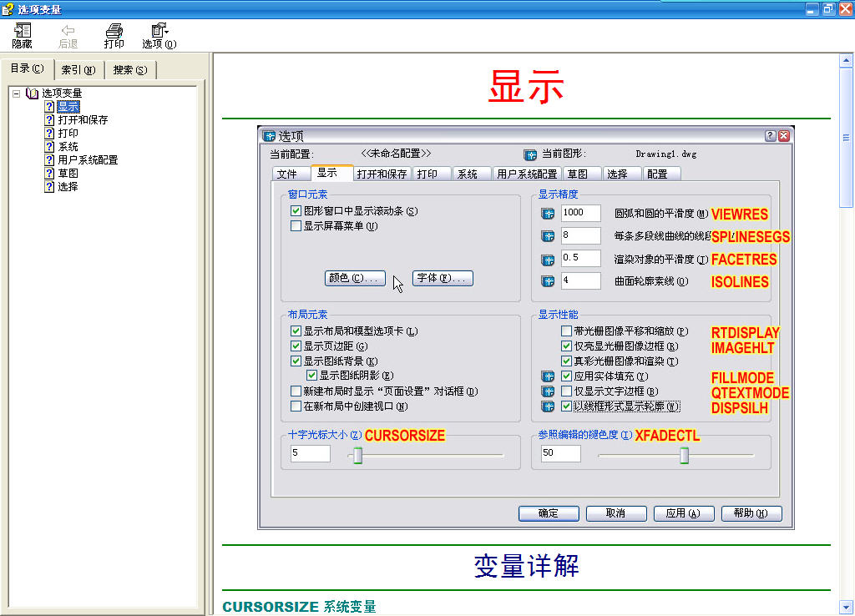
Task: Click the book icon of 选项变量 tree root
Action: [x=33, y=93]
